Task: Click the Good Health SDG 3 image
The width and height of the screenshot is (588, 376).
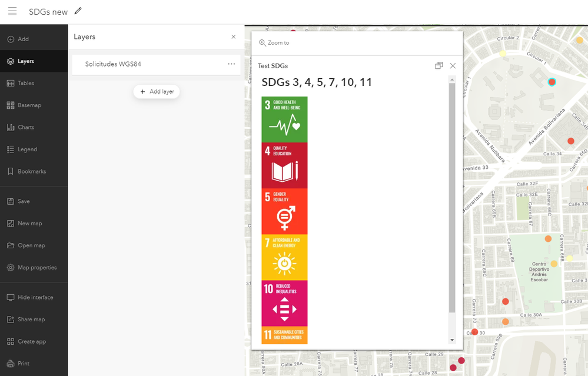Action: (x=284, y=119)
